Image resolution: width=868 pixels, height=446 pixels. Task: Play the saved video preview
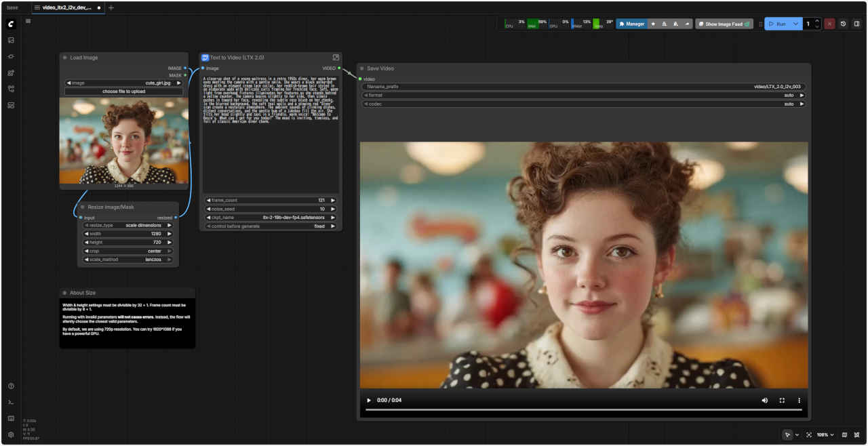tap(369, 401)
